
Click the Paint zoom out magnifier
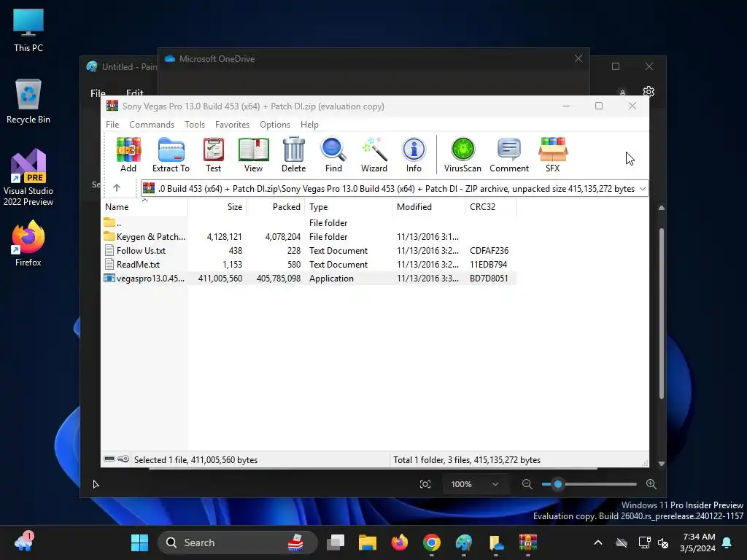click(527, 484)
